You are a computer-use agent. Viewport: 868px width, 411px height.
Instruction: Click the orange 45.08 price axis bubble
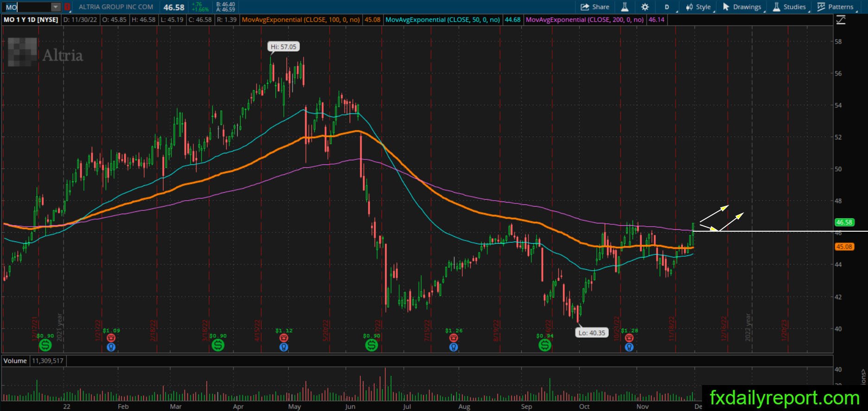tap(844, 247)
